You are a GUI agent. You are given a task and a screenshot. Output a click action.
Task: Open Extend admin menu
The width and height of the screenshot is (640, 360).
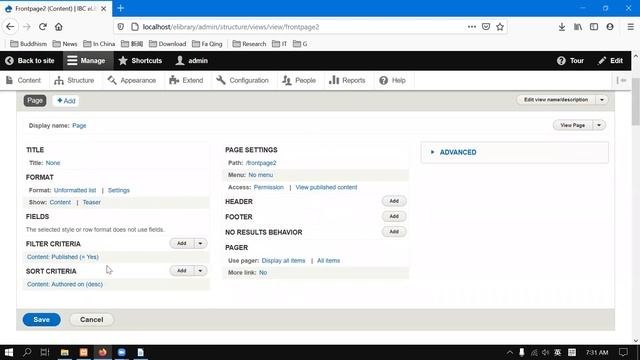click(186, 80)
